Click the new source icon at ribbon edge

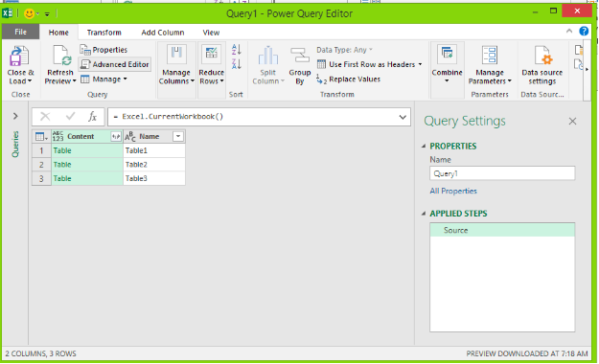[579, 50]
